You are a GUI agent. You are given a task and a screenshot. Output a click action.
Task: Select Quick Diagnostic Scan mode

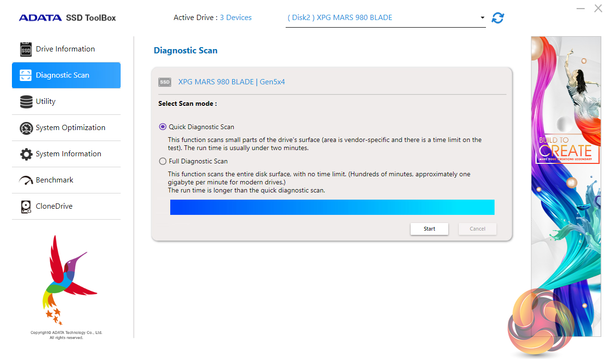coord(163,127)
